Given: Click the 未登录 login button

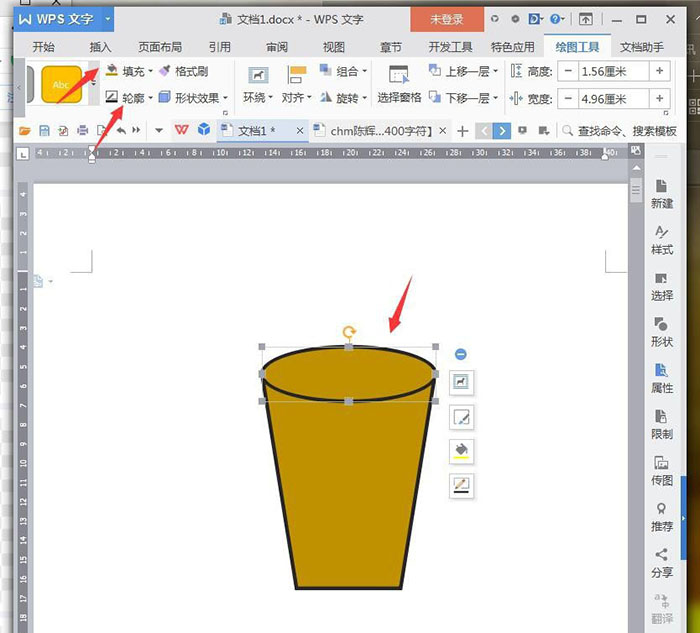Looking at the screenshot, I should [x=447, y=19].
